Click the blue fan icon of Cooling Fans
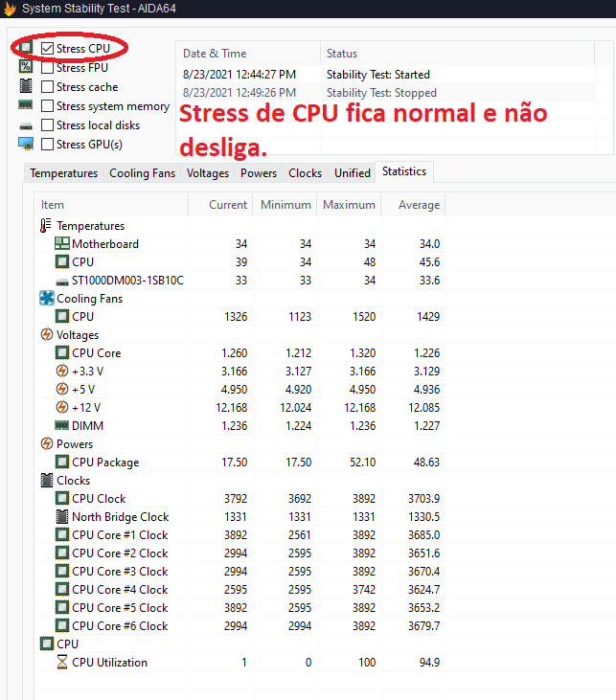Image resolution: width=616 pixels, height=700 pixels. coord(46,298)
